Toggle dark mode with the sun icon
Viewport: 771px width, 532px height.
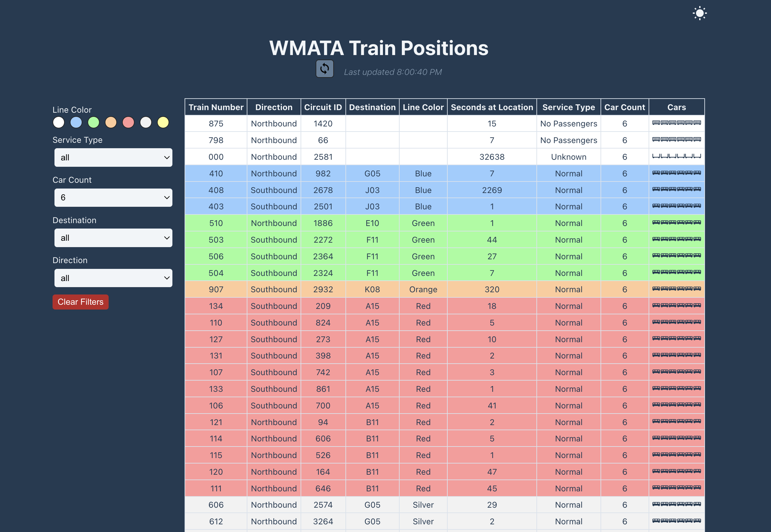(x=700, y=13)
